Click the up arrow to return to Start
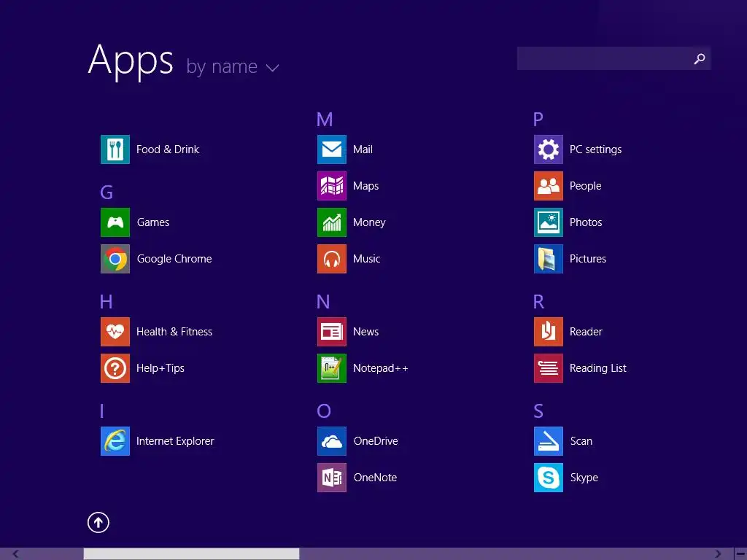 (98, 522)
